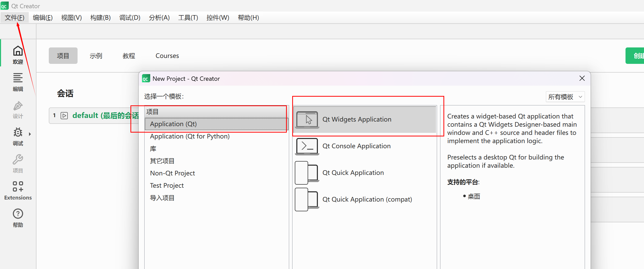The width and height of the screenshot is (644, 269).
Task: Switch to 编辑 (Edit) mode in sidebar
Action: click(18, 82)
